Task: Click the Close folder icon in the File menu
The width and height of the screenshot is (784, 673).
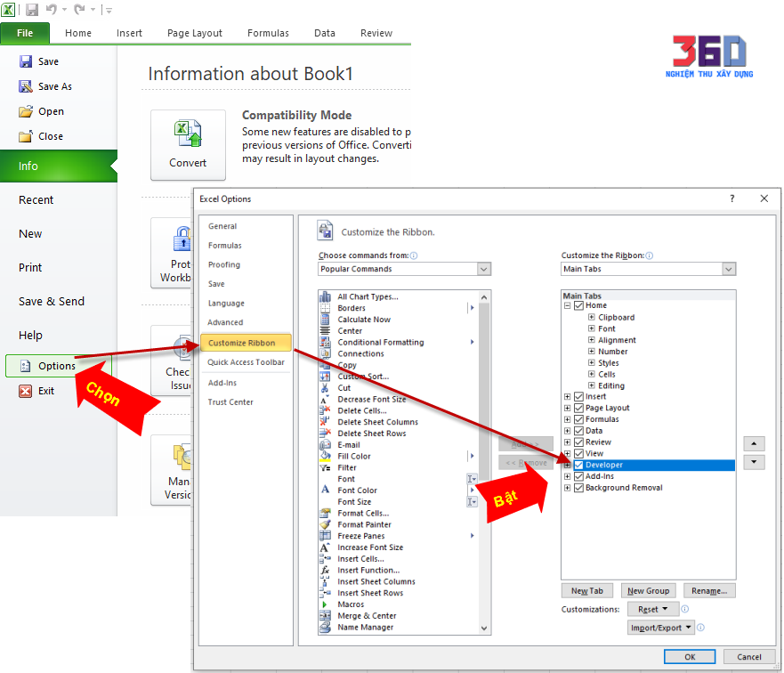Action: click(x=26, y=136)
